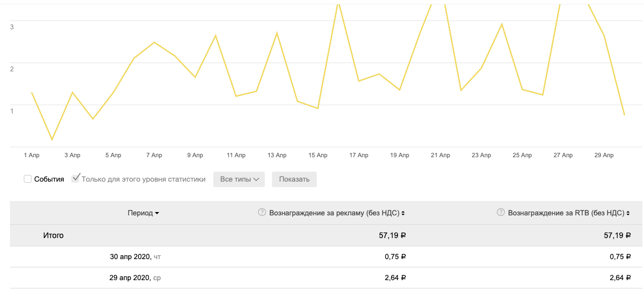The height and width of the screenshot is (289, 644).
Task: Toggle 'Только для этого уровня статистики' checkbox
Action: [76, 179]
